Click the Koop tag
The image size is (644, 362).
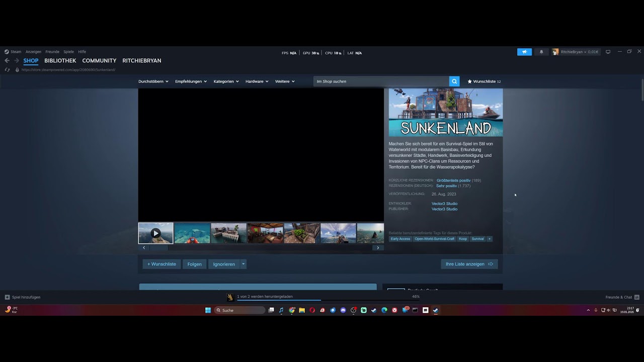tap(463, 239)
